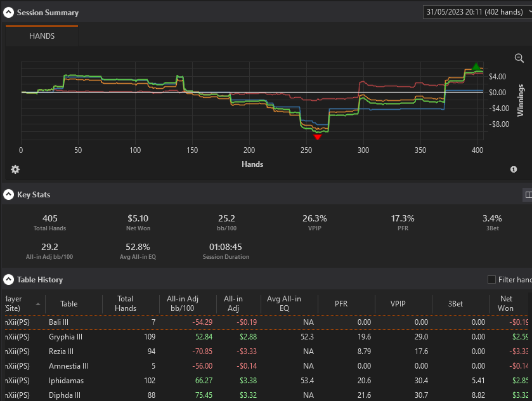Viewport: 532px width, 401px height.
Task: Click green peak triangle marker on graph
Action: pyautogui.click(x=476, y=66)
